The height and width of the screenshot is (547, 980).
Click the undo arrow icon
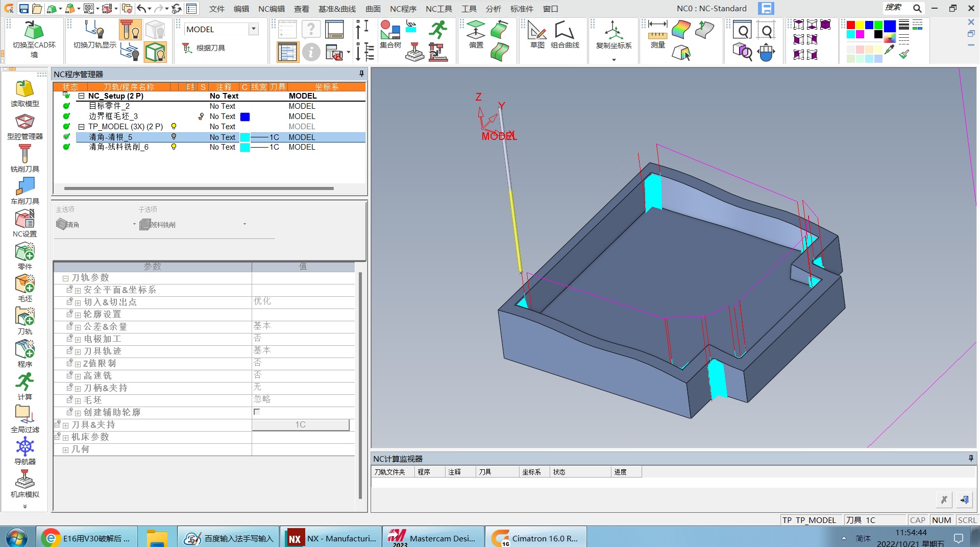pos(141,9)
